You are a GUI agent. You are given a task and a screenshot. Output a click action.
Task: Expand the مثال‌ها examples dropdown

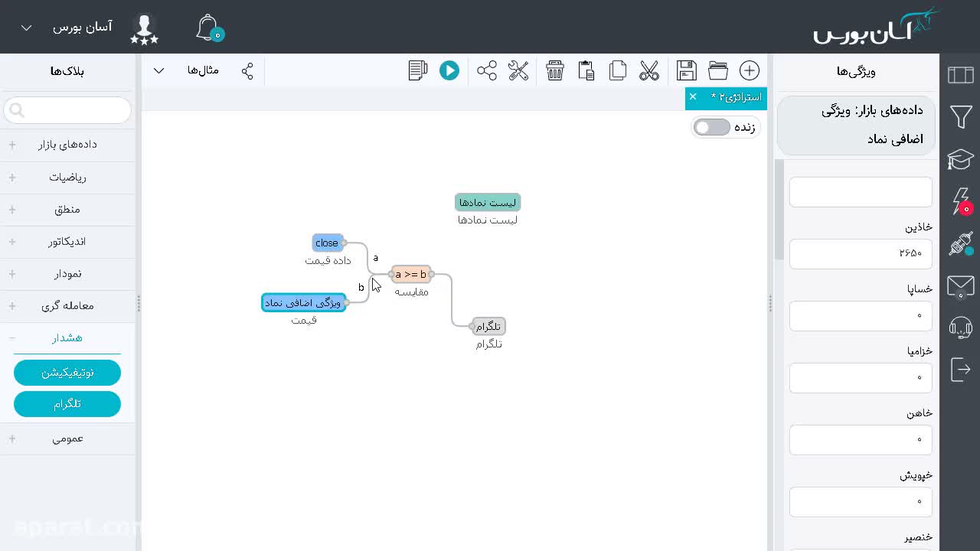click(x=158, y=70)
